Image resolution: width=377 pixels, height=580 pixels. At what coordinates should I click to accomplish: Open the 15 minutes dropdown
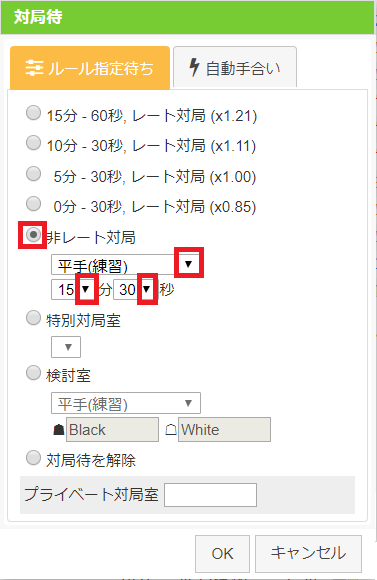(74, 289)
